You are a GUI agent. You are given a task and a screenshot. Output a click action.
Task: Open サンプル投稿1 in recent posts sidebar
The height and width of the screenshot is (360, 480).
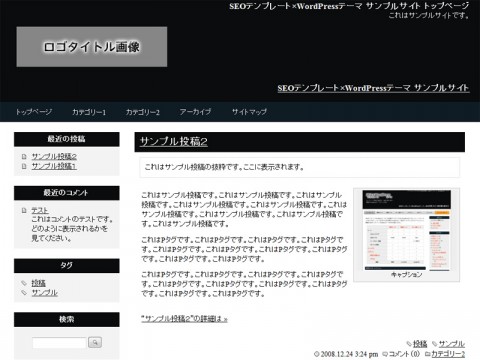coord(54,166)
